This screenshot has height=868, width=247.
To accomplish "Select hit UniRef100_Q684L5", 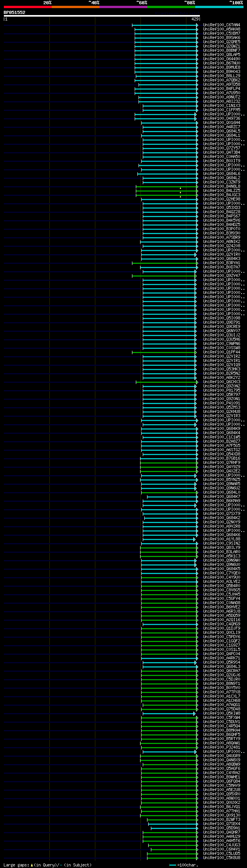I will coord(222,131).
